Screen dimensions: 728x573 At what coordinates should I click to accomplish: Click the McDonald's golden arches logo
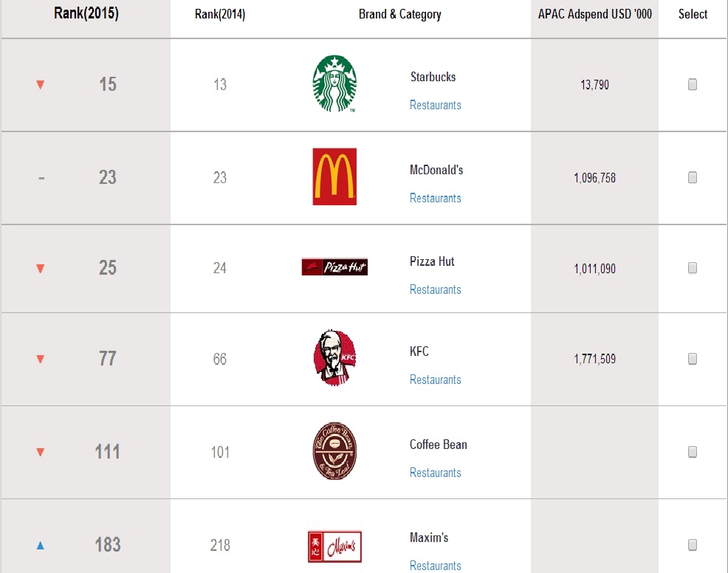tap(334, 176)
